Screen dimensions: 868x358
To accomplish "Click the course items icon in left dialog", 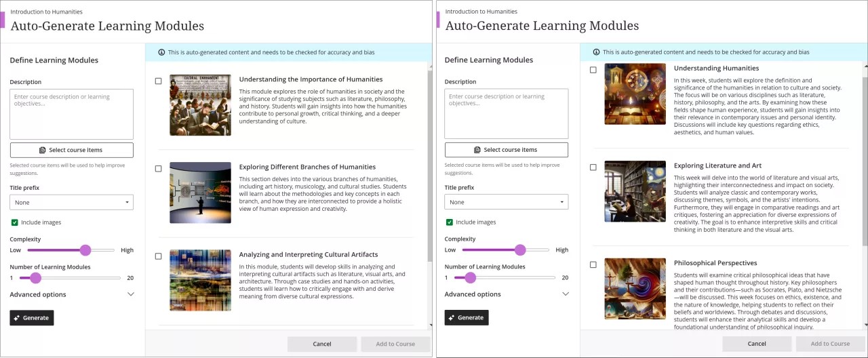I will 42,150.
